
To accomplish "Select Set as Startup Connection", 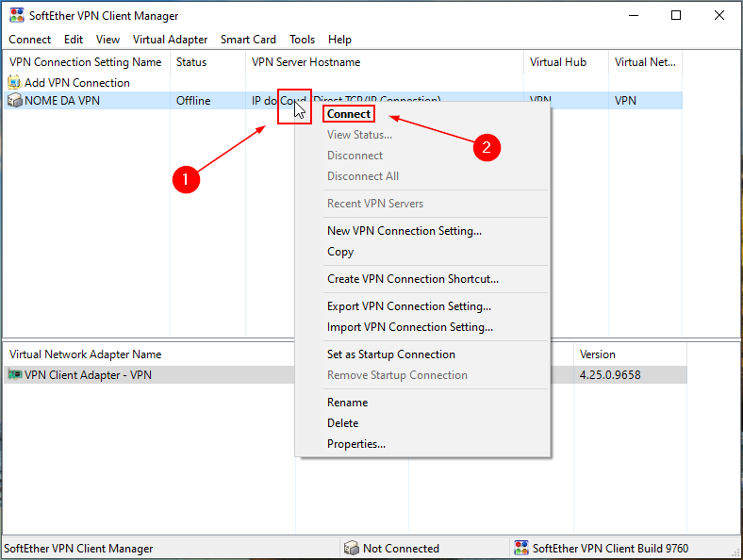I will coord(391,354).
